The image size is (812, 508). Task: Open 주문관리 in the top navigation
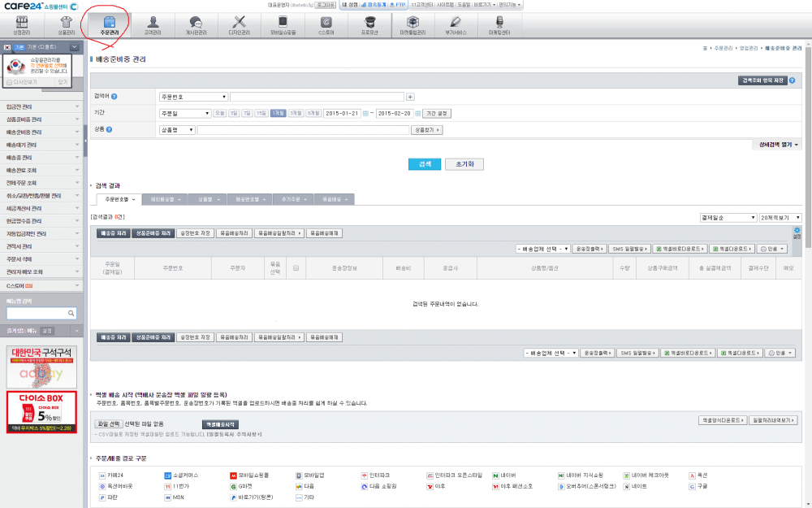pos(110,24)
